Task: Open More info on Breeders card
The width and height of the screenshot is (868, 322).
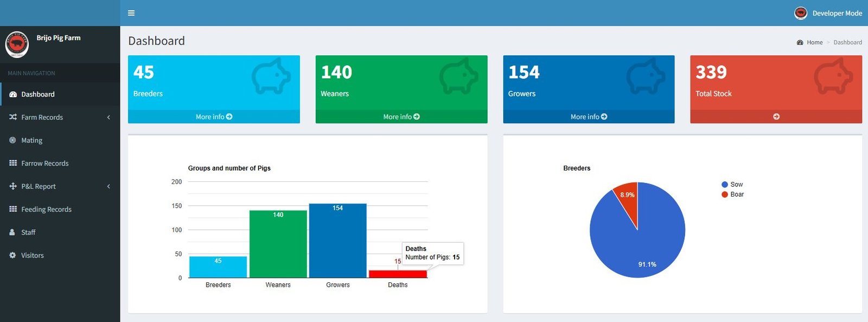Action: [x=214, y=117]
